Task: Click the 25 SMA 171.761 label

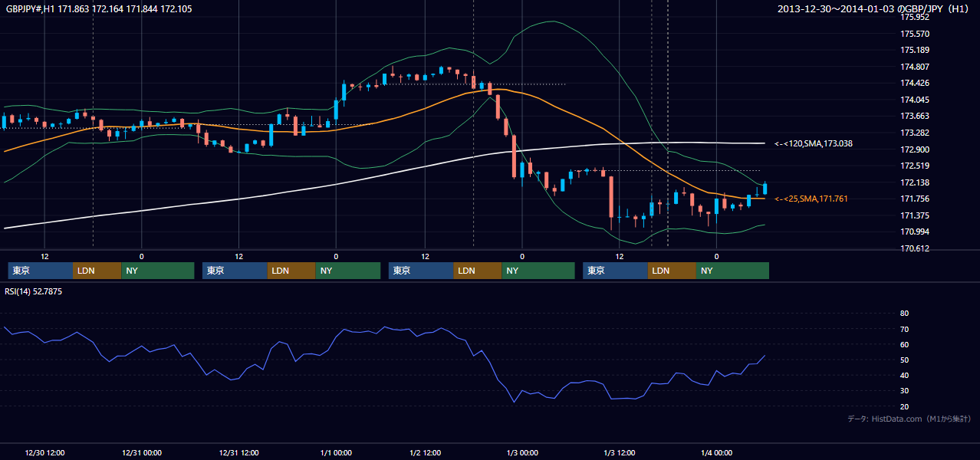Action: (811, 199)
